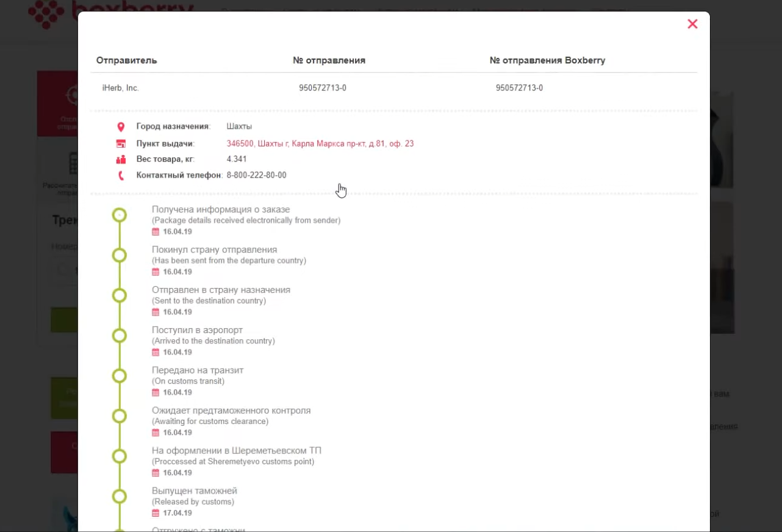Select text Sent to the destination country
The image size is (782, 532).
209,301
